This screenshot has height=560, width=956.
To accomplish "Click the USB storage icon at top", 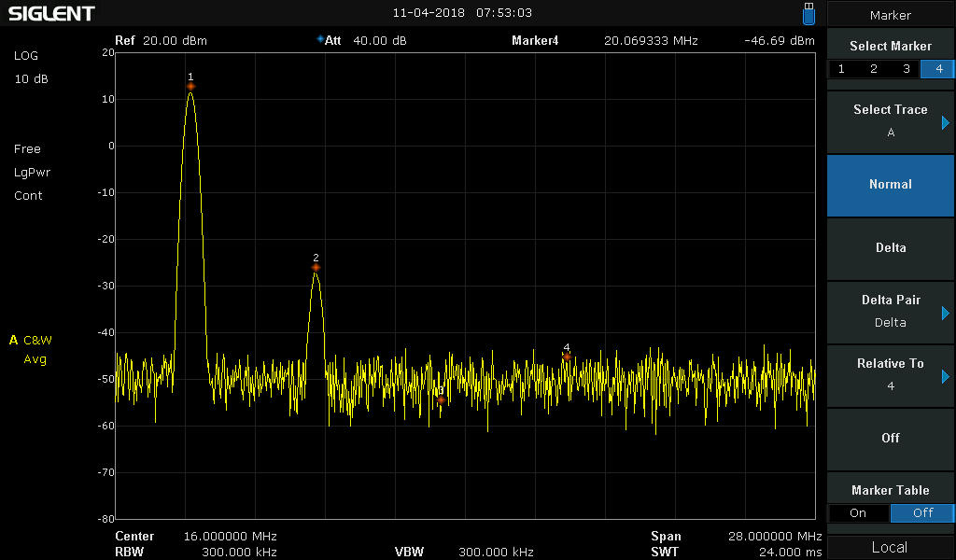I will point(808,13).
